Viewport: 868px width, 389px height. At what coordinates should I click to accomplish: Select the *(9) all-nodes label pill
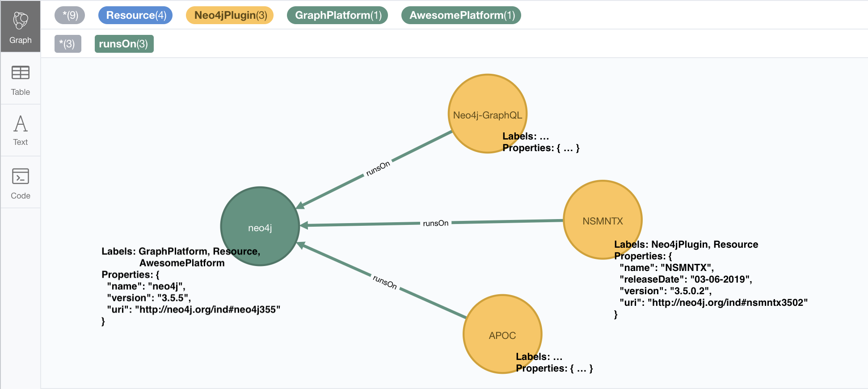(70, 15)
